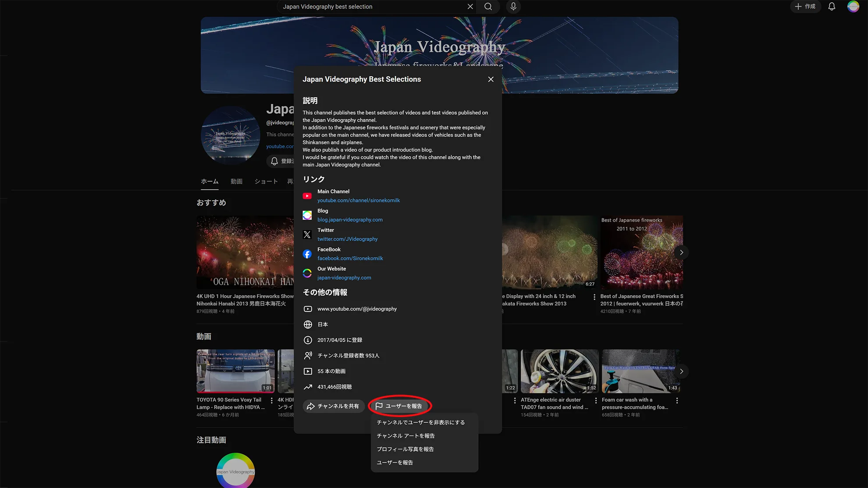Click the YouTube icon beside Main Channel
This screenshot has height=488, width=868.
click(x=307, y=196)
